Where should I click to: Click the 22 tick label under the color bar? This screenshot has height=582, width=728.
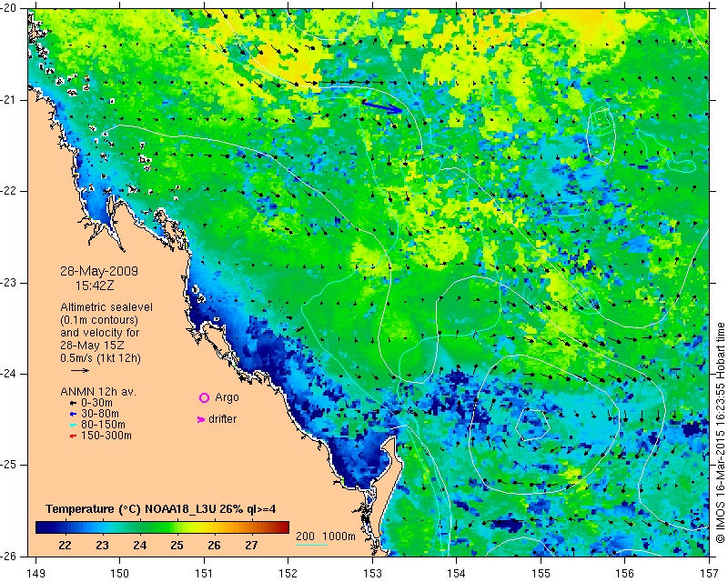[x=65, y=546]
